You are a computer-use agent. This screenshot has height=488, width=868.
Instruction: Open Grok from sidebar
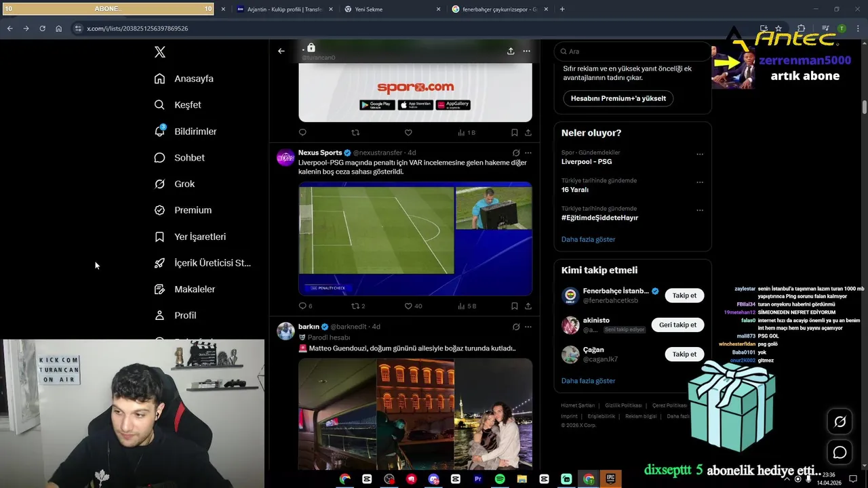tap(174, 184)
